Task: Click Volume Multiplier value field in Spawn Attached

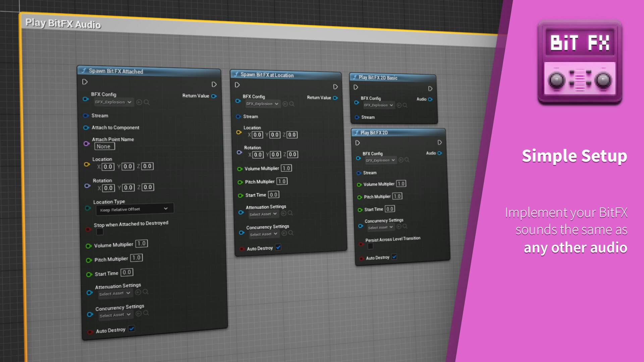Action: [x=142, y=244]
